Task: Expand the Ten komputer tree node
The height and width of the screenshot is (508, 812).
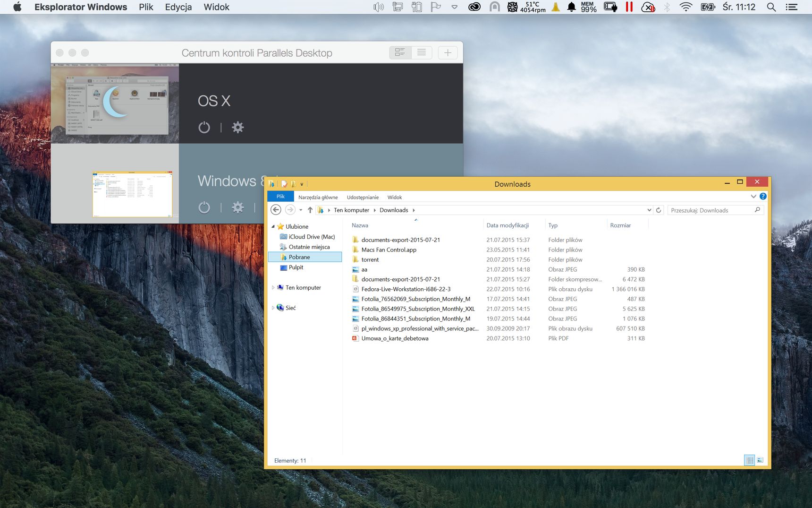Action: click(273, 287)
